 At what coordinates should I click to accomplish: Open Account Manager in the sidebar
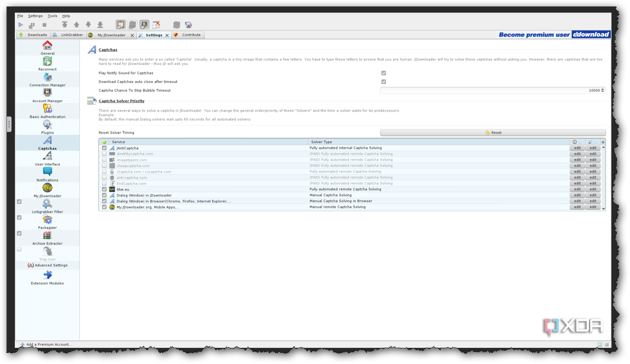click(x=47, y=95)
